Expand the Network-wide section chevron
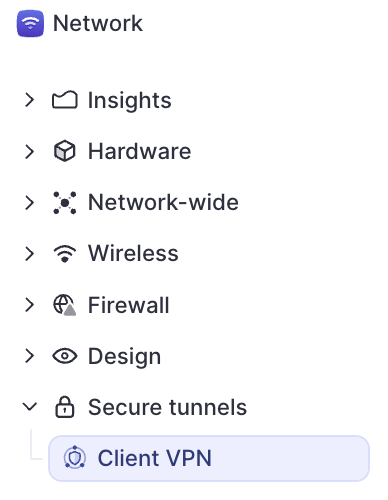 pyautogui.click(x=30, y=203)
